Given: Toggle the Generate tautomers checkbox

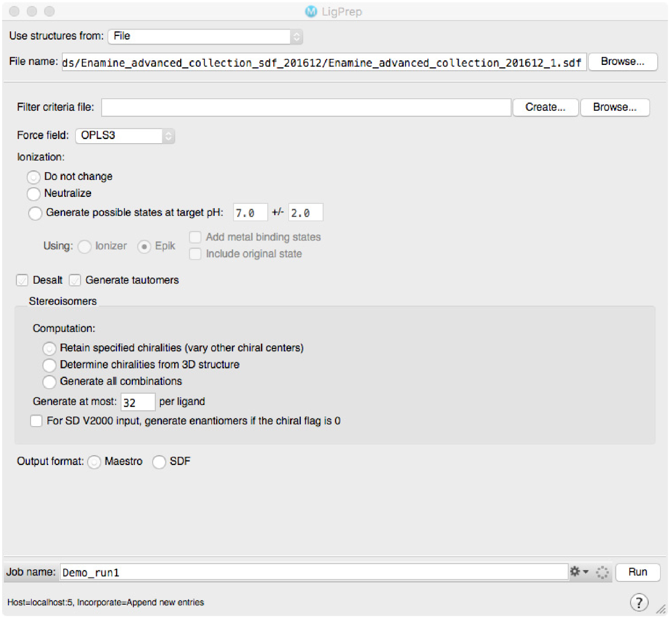Looking at the screenshot, I should pyautogui.click(x=75, y=280).
